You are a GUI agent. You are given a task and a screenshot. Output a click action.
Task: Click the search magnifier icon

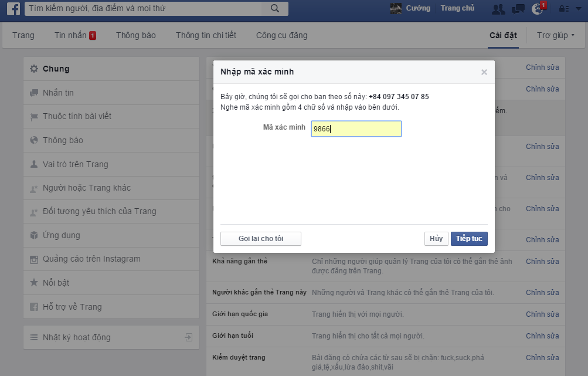coord(275,9)
